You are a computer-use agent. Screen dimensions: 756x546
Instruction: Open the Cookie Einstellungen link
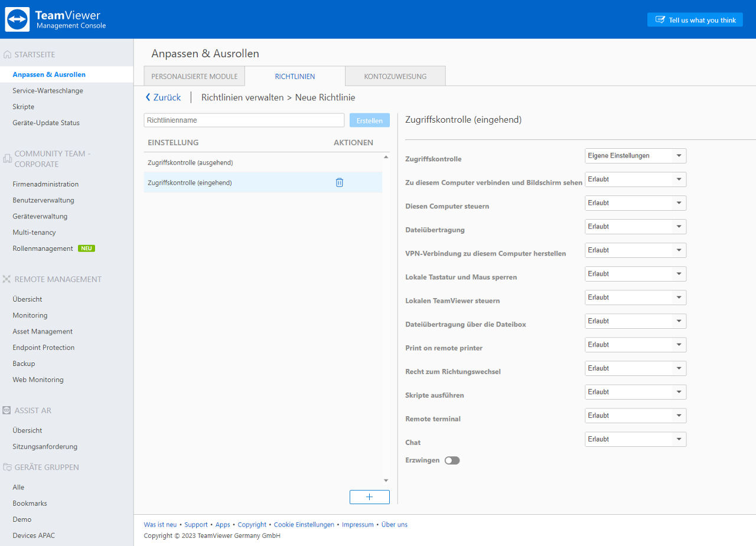click(x=304, y=524)
